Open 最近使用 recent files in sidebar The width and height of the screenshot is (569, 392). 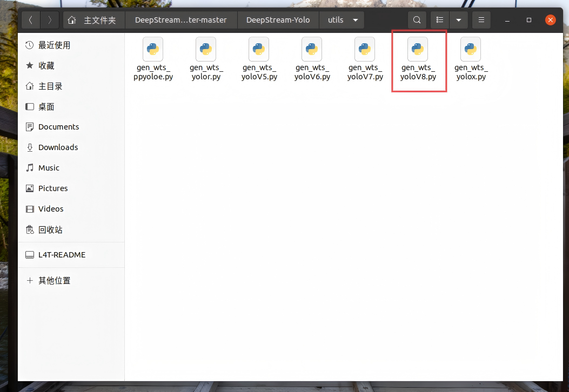[x=71, y=45]
